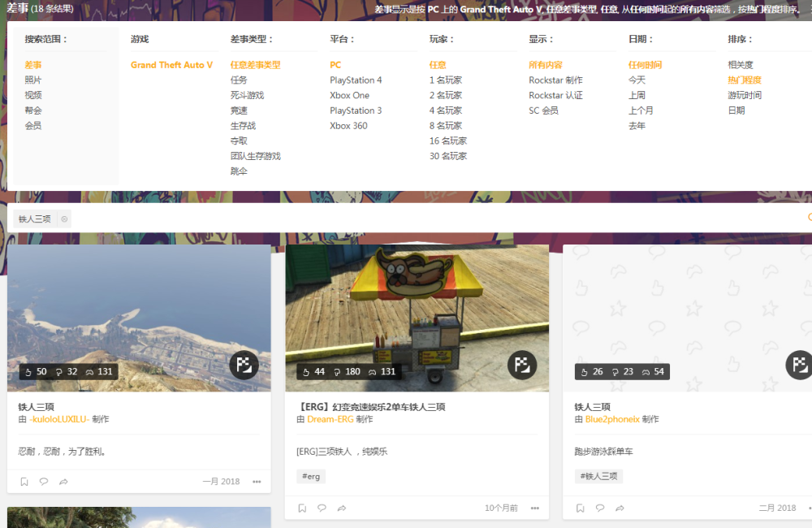Comment on the Dream-ERG job
The width and height of the screenshot is (812, 528).
pos(322,509)
